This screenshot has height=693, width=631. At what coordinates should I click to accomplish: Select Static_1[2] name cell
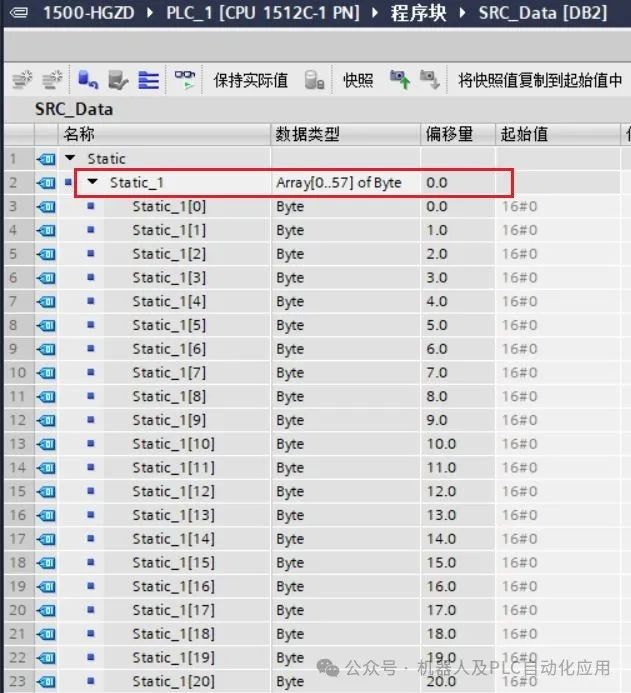point(187,254)
